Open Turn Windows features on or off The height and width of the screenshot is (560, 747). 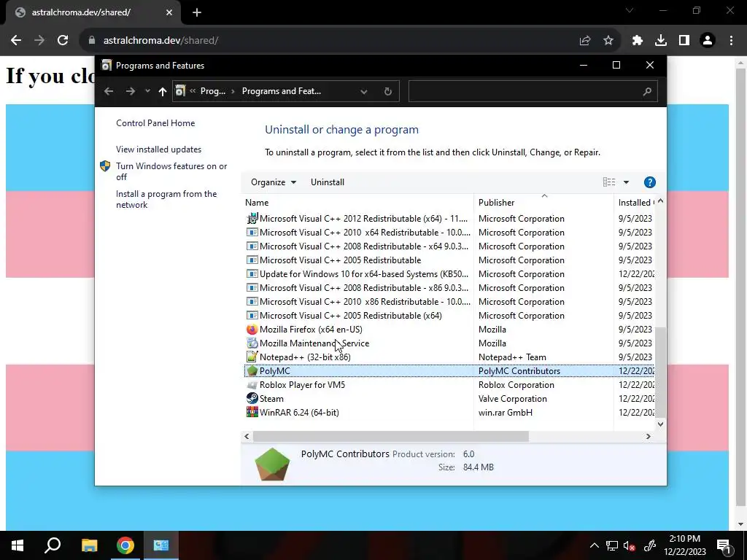(171, 171)
